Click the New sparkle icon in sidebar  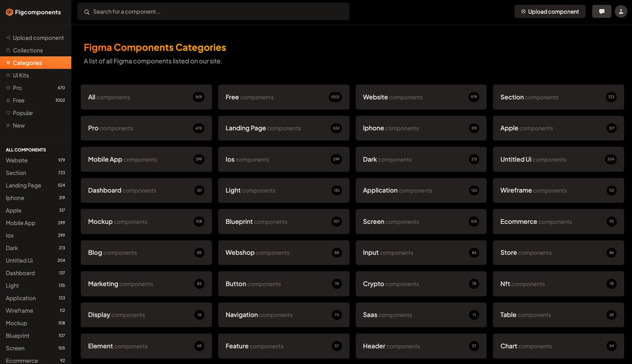[x=8, y=126]
